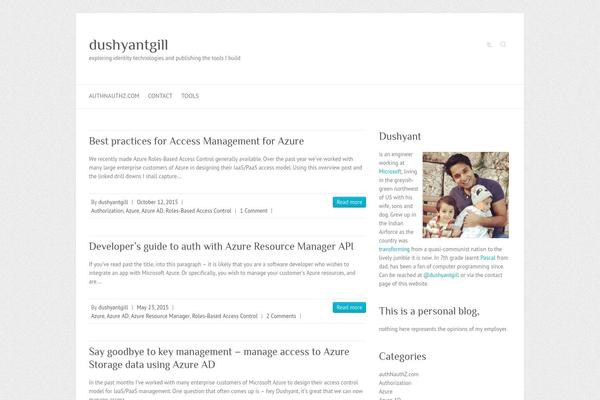The height and width of the screenshot is (400, 600).
Task: Open post Developer's guide to auth with Azure Resource Manager
Action: click(221, 247)
